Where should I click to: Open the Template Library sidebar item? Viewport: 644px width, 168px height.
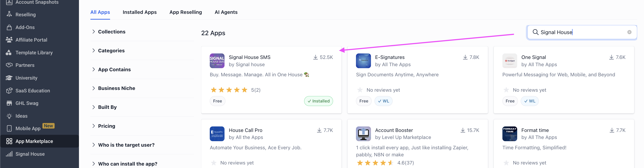(34, 53)
